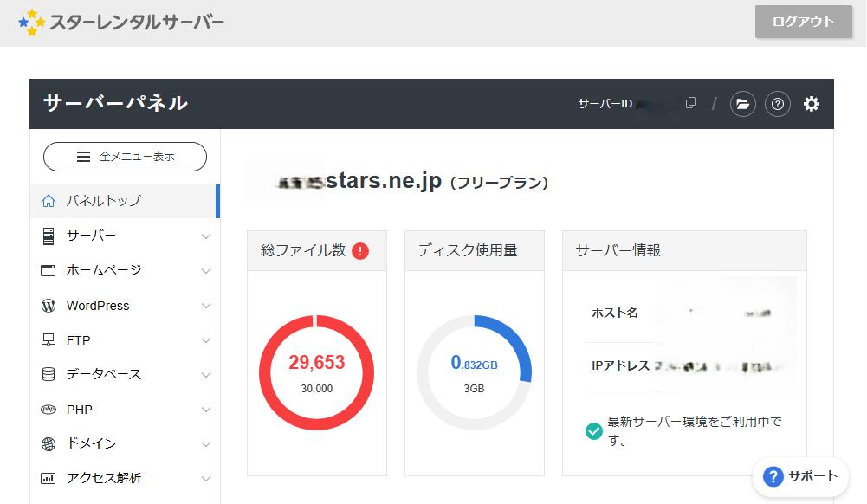Select パネルトップ in the sidebar
This screenshot has width=867, height=504.
click(x=125, y=201)
